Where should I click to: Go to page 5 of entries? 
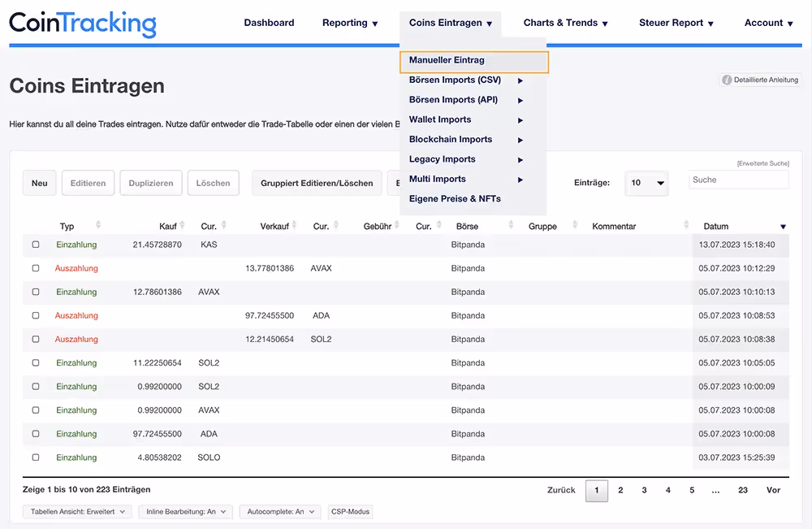coord(692,490)
